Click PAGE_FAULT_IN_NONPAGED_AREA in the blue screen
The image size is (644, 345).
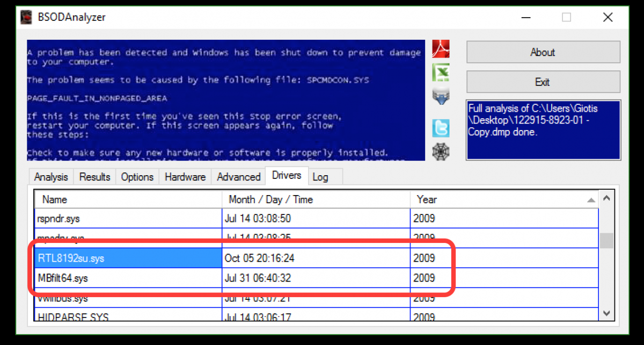click(x=97, y=98)
